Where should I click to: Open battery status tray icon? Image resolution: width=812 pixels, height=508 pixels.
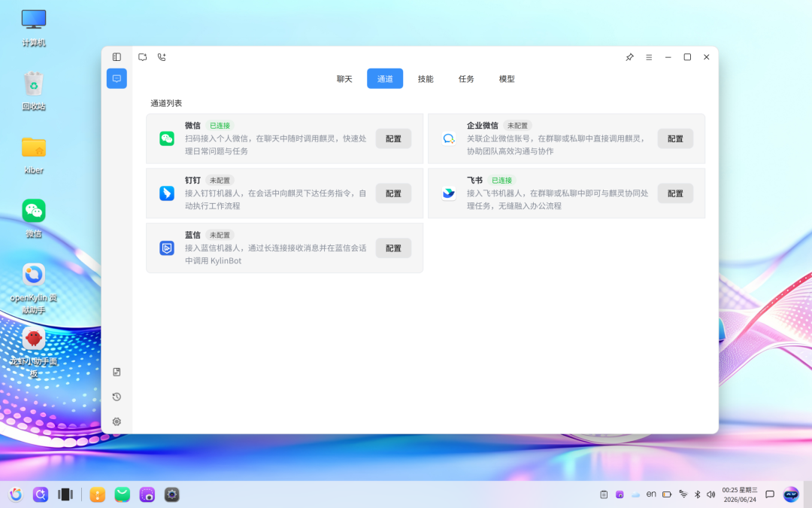click(667, 494)
